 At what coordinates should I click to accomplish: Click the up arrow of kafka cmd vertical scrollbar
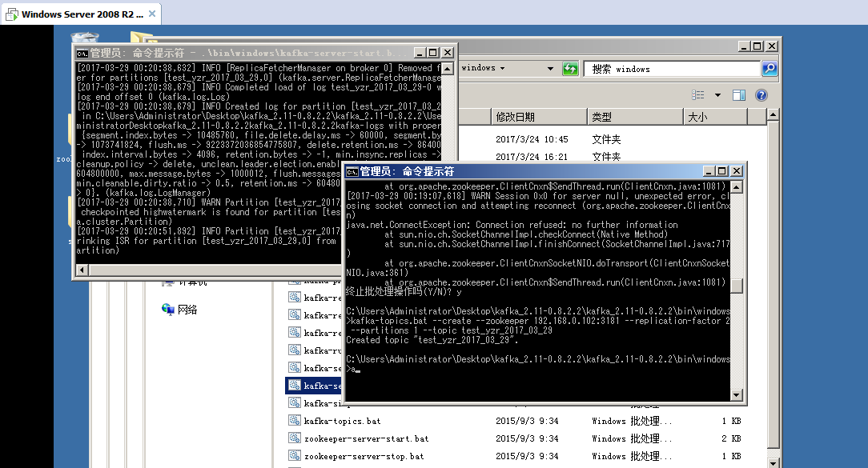click(x=448, y=69)
